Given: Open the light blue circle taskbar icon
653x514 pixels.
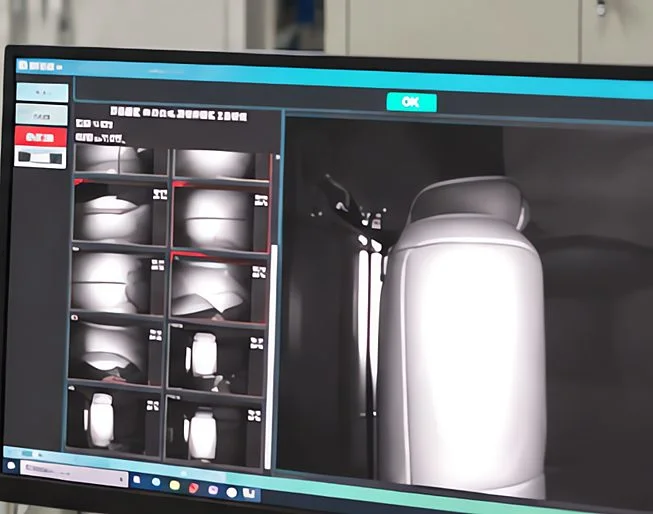Looking at the screenshot, I should (156, 482).
